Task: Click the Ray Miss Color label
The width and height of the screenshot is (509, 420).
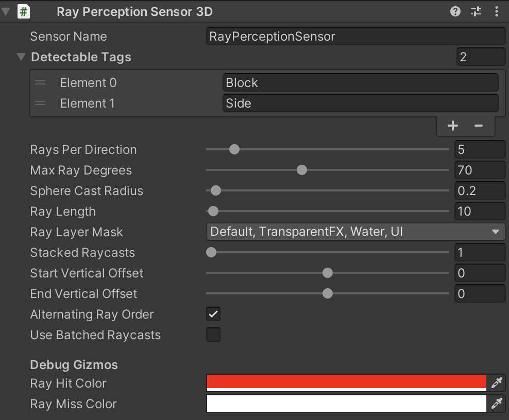Action: 73,404
